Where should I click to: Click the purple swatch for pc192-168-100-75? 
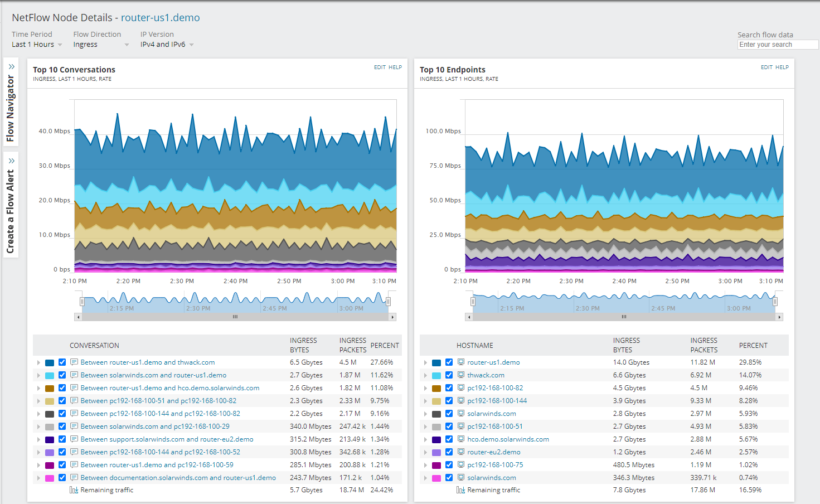[x=436, y=465]
